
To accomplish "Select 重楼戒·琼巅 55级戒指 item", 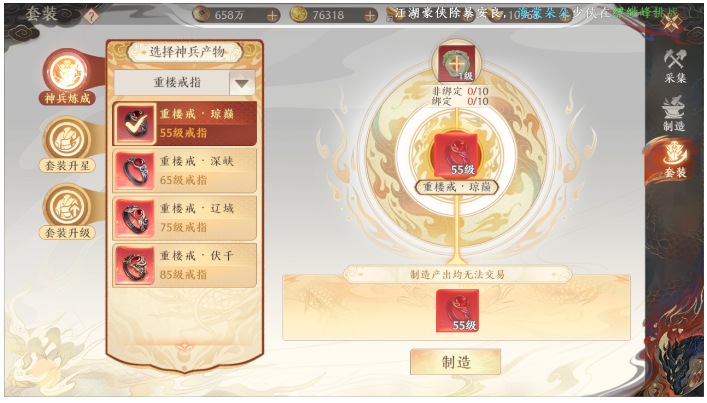I will pyautogui.click(x=184, y=124).
